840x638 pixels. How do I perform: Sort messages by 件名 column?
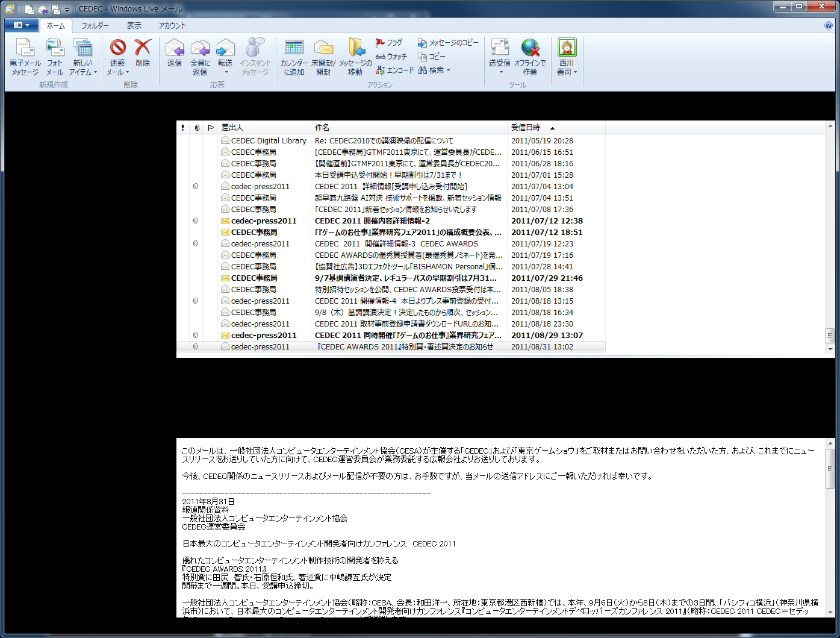[x=410, y=128]
